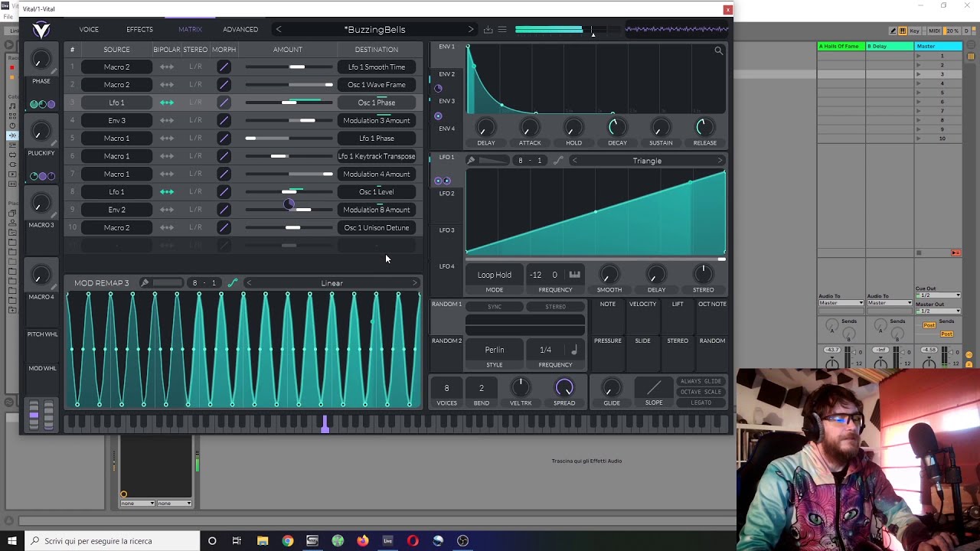The height and width of the screenshot is (551, 980).
Task: Open the Triangle LFO shape preset selector
Action: (x=647, y=161)
